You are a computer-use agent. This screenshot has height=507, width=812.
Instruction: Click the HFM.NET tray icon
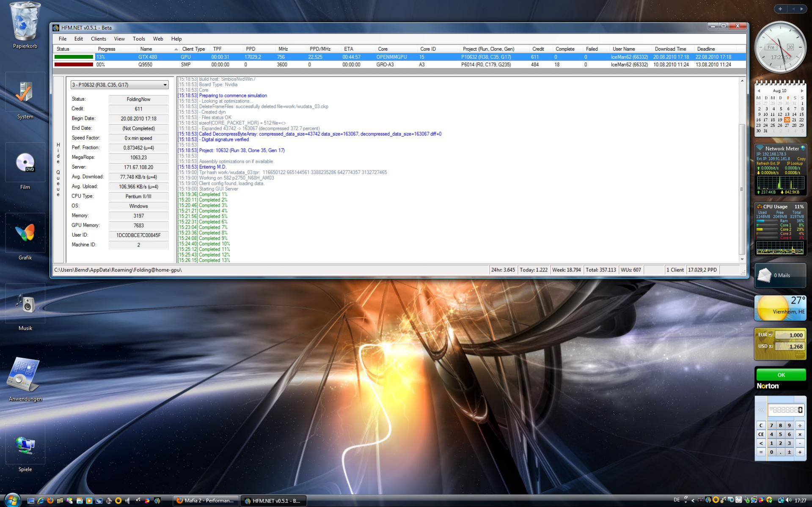(708, 500)
